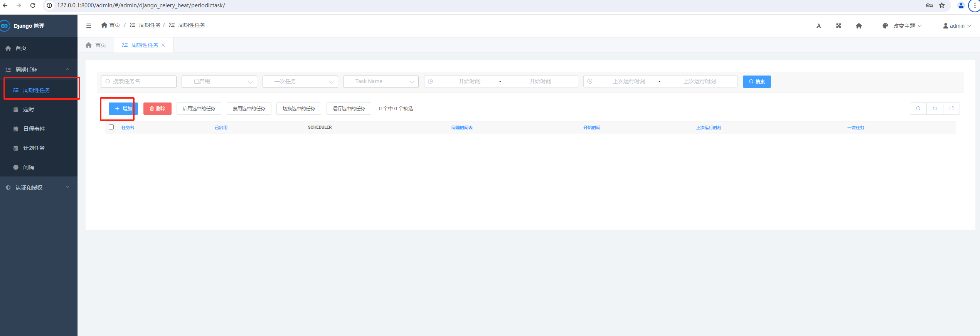Viewport: 980px width, 336px height.
Task: Click 禁用选中的任务 button
Action: pyautogui.click(x=249, y=109)
